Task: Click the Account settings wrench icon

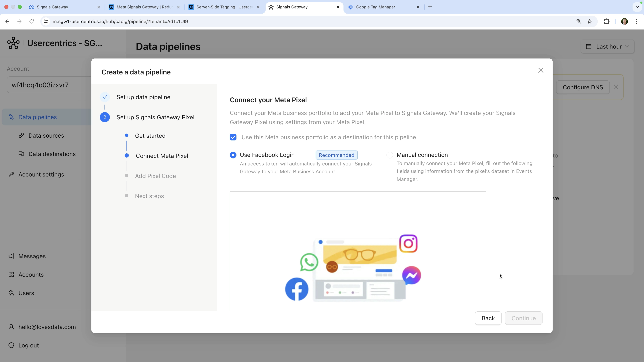Action: coord(11,174)
